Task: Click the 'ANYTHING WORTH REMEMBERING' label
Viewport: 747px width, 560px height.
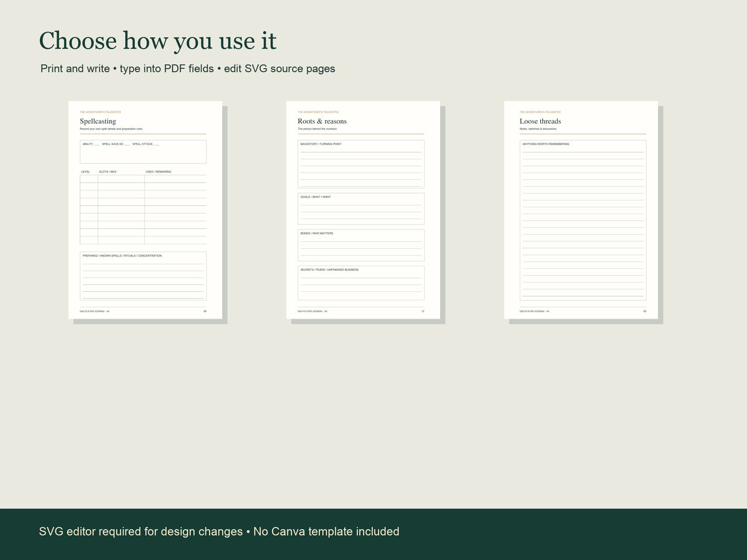Action: (546, 144)
